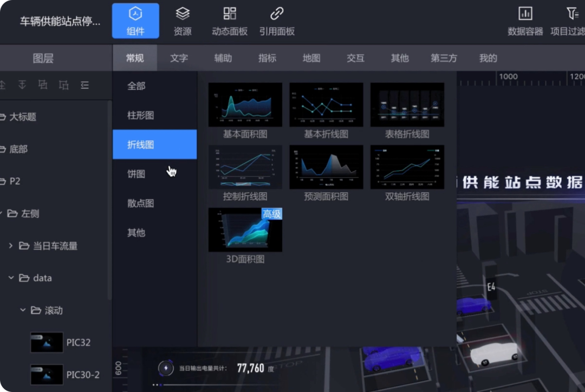Switch to the 常规 tab
Viewport: 585px width, 392px height.
click(x=135, y=58)
